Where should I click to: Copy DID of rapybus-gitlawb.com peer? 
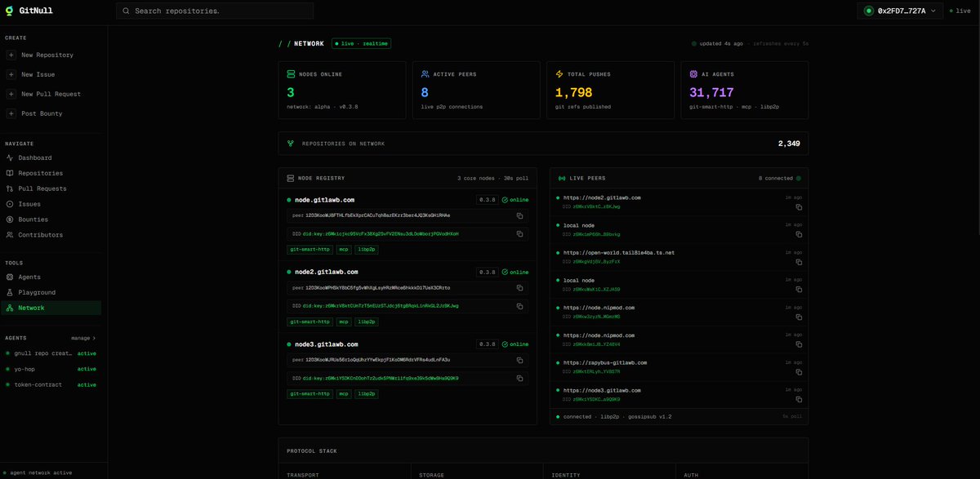[x=799, y=372]
